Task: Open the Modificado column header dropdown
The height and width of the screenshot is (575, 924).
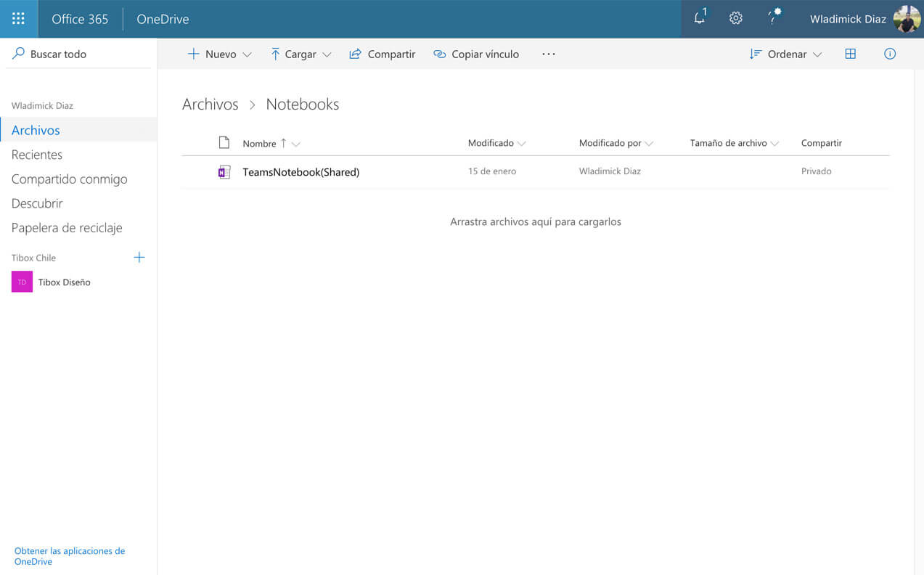Action: point(522,144)
